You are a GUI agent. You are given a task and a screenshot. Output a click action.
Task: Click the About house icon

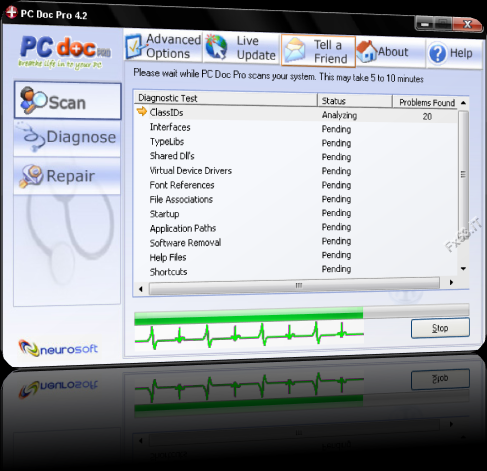(x=367, y=51)
